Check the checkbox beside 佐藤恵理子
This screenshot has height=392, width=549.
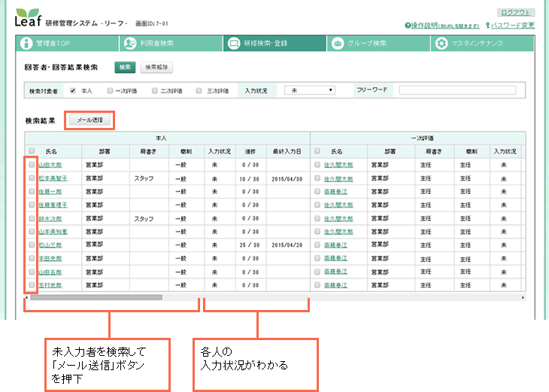click(32, 205)
